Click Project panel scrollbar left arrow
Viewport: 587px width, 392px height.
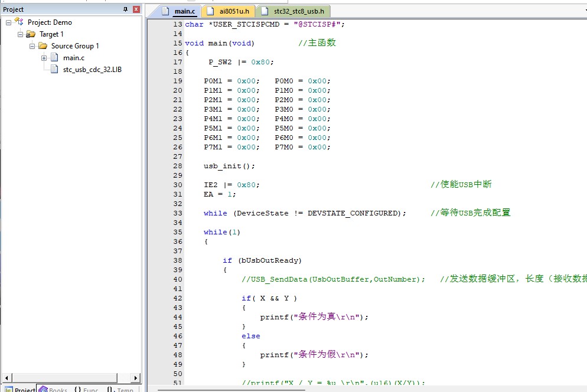tap(6, 378)
